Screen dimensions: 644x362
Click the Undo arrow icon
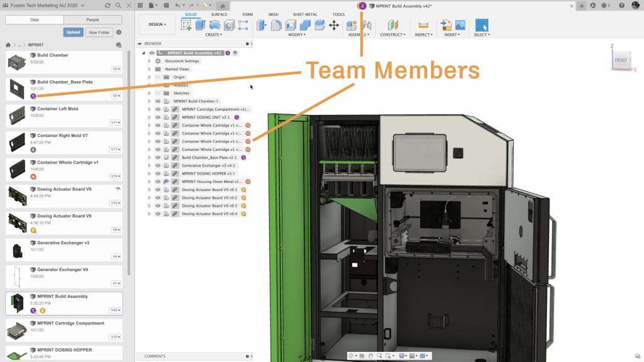coord(177,6)
